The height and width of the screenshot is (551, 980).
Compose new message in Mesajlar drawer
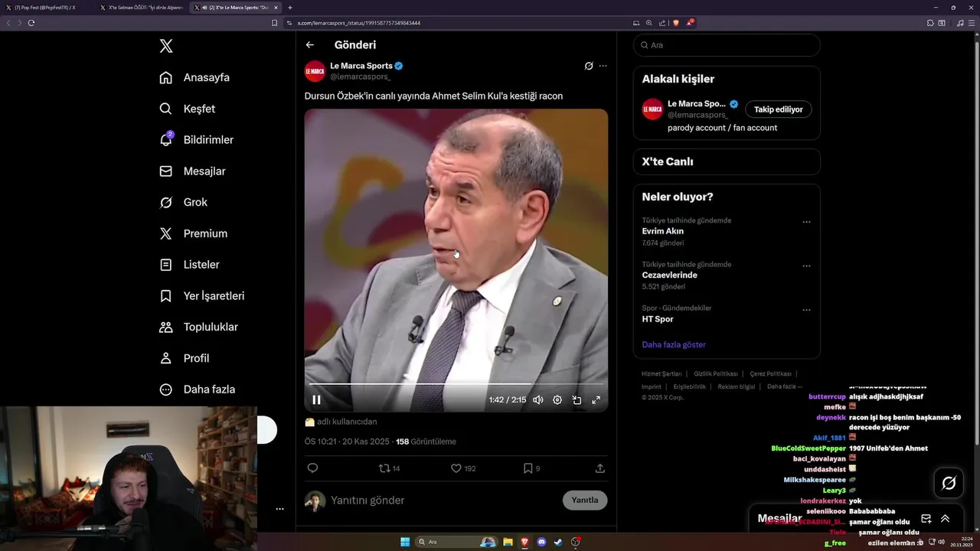(x=926, y=518)
